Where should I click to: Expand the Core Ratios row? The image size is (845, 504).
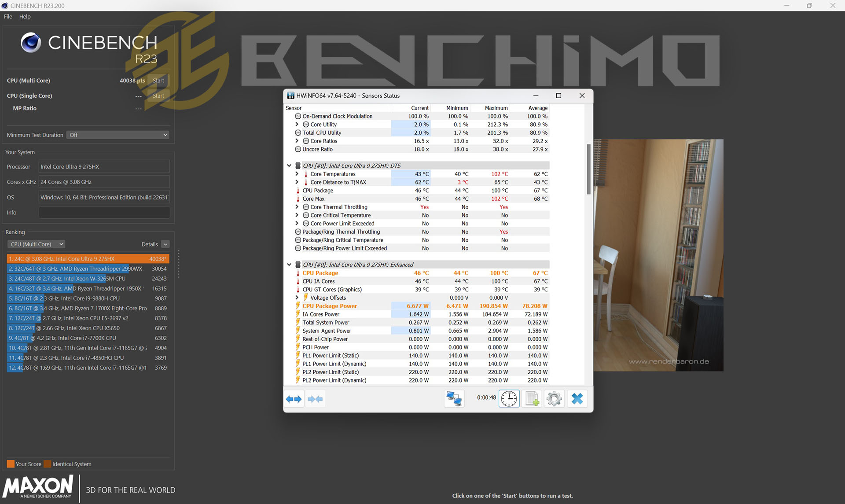(297, 141)
